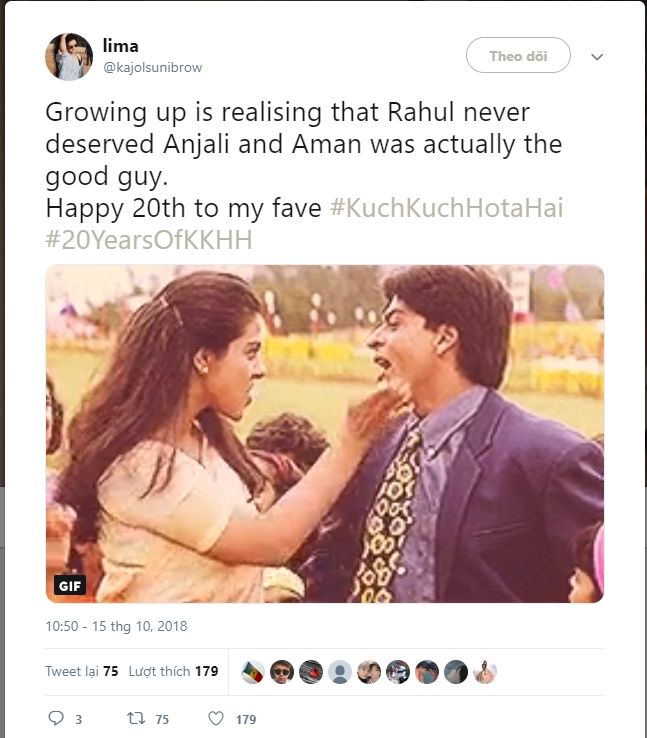
Task: Click the reply speech bubble icon
Action: point(56,718)
